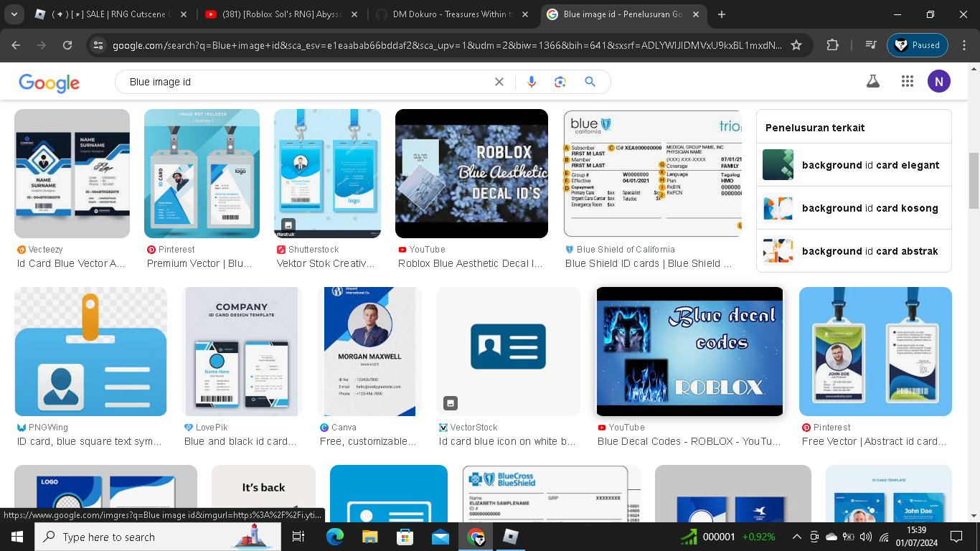This screenshot has height=551, width=980.
Task: Select the Blue image id Google tab
Action: (623, 14)
